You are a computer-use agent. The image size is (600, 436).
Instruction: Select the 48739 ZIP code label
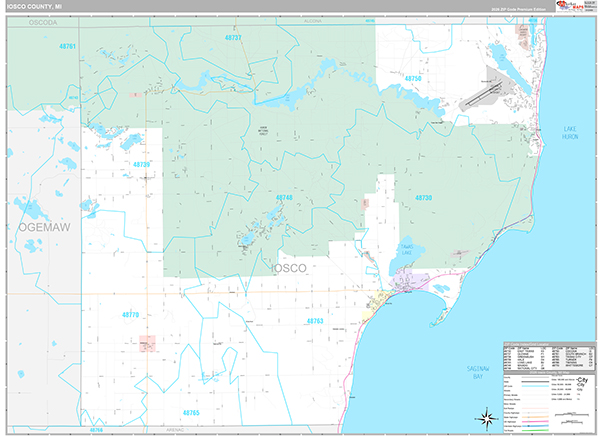coord(141,164)
